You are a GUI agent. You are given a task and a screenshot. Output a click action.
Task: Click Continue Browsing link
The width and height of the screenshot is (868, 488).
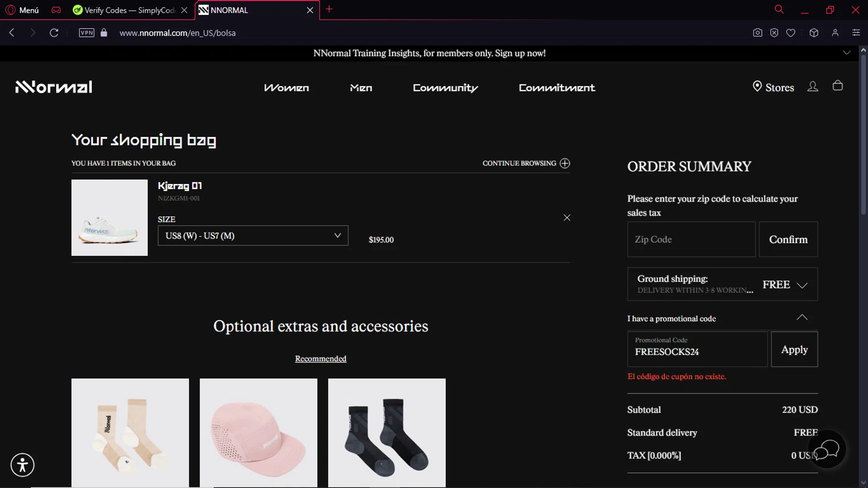(526, 163)
